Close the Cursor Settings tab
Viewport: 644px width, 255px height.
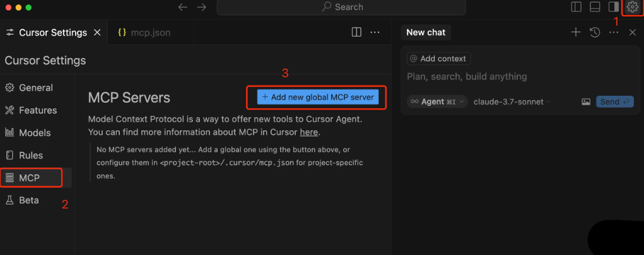pyautogui.click(x=97, y=32)
